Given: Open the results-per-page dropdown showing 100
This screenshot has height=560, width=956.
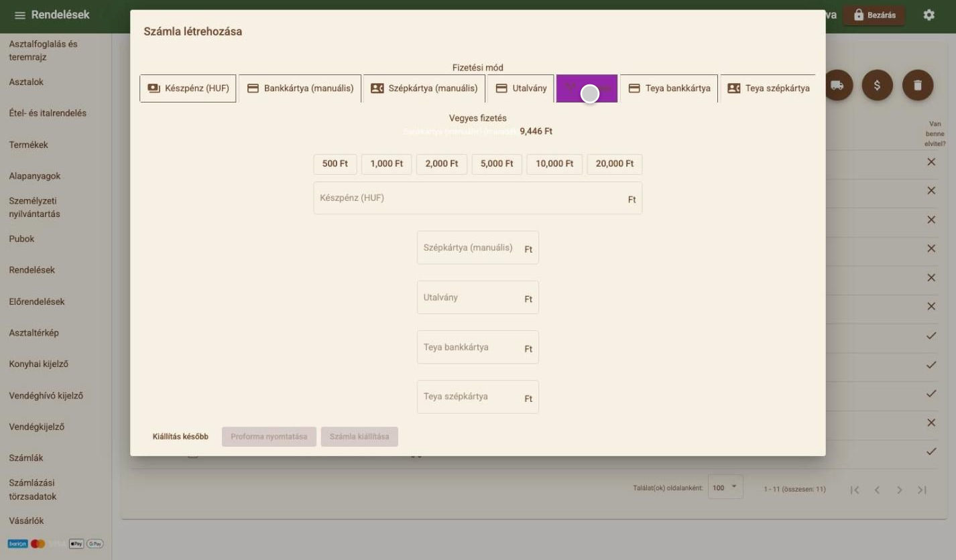Looking at the screenshot, I should (x=725, y=488).
